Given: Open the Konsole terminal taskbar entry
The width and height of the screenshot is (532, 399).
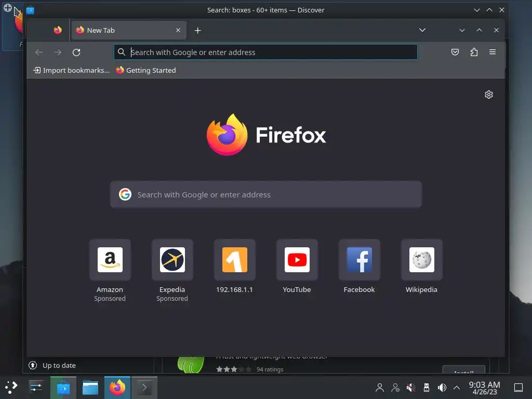Looking at the screenshot, I should coord(144,388).
